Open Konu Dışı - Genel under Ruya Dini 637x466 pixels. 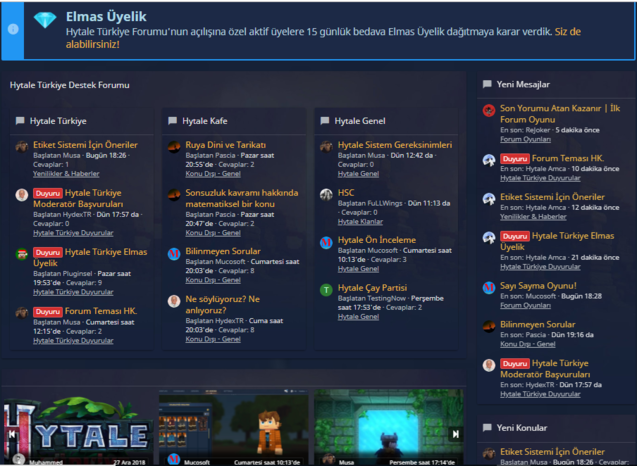[x=213, y=173]
